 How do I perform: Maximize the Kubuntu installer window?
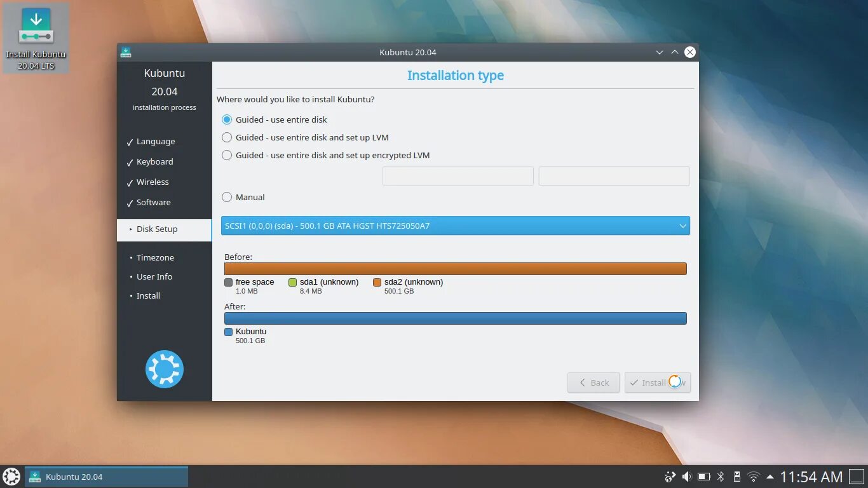675,52
